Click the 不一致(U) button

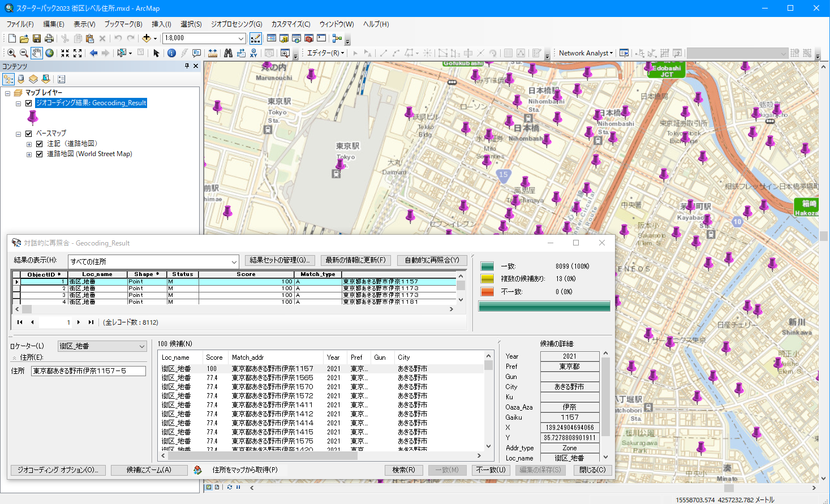point(491,470)
